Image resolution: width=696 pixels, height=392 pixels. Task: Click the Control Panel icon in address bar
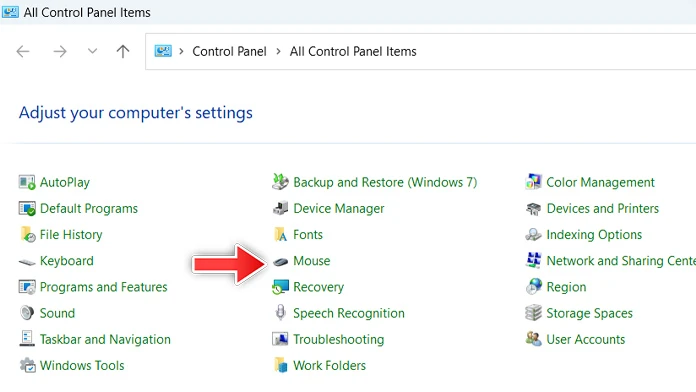tap(163, 51)
